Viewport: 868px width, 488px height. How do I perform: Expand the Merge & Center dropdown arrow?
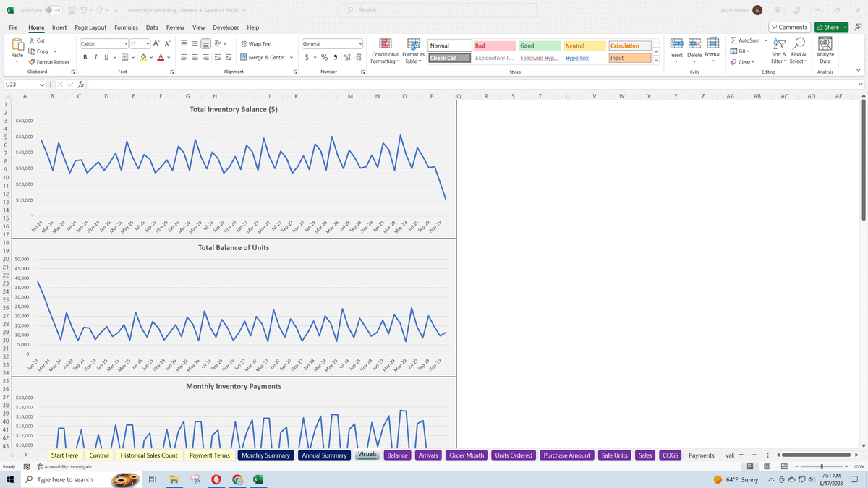click(x=292, y=57)
